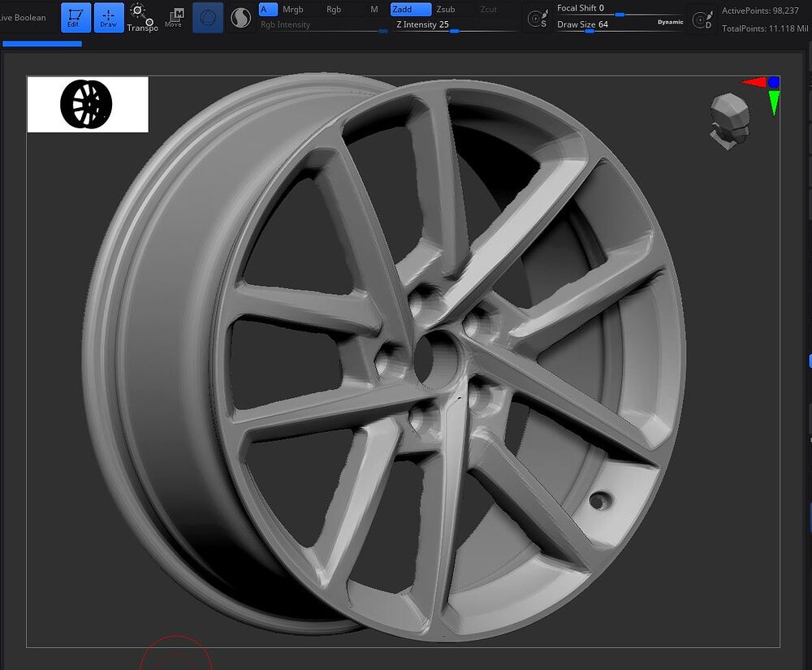The width and height of the screenshot is (812, 670).
Task: Switch to Zsub sculpt mode
Action: point(446,9)
